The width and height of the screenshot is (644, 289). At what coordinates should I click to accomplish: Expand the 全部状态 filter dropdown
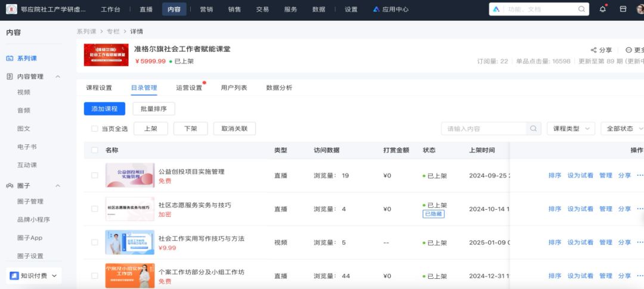click(624, 129)
